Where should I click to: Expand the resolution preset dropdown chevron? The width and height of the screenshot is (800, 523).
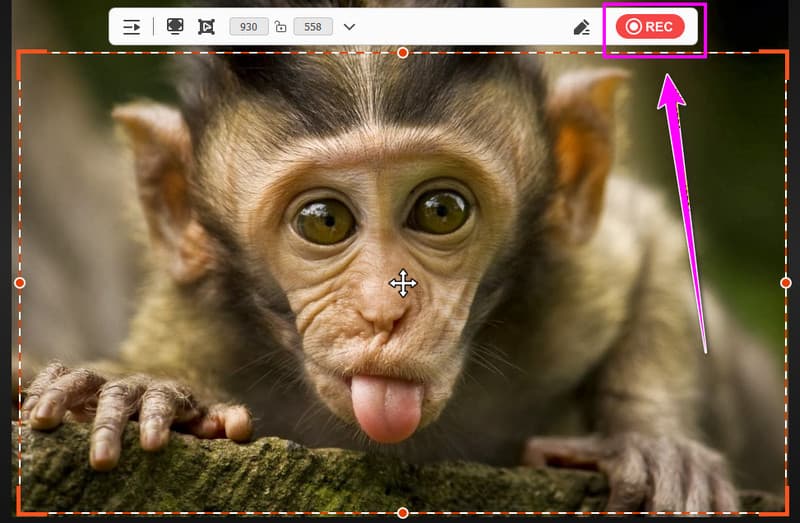(x=349, y=27)
